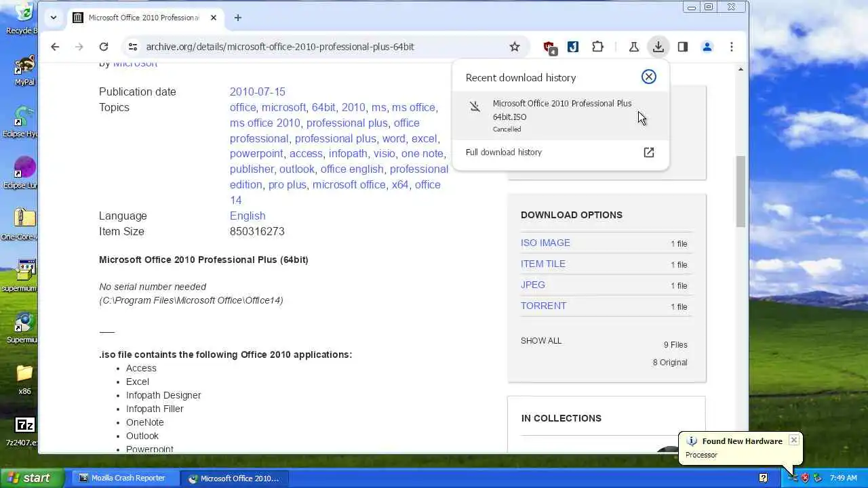The height and width of the screenshot is (488, 868).
Task: Open the Extensions puzzle piece menu
Action: click(x=597, y=47)
